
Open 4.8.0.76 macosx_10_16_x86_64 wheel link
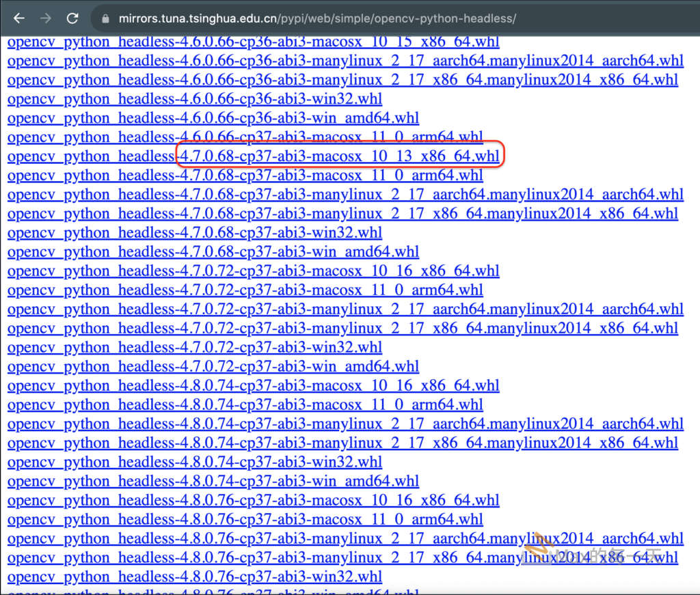point(253,501)
